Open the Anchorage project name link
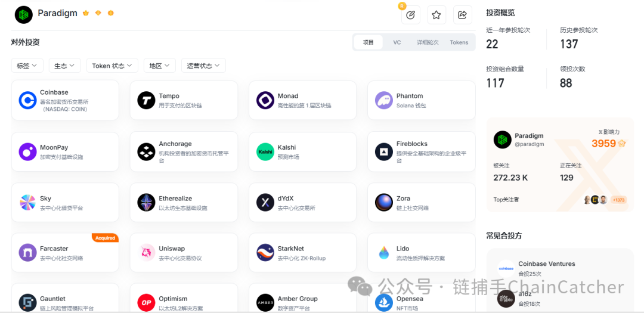 (175, 144)
